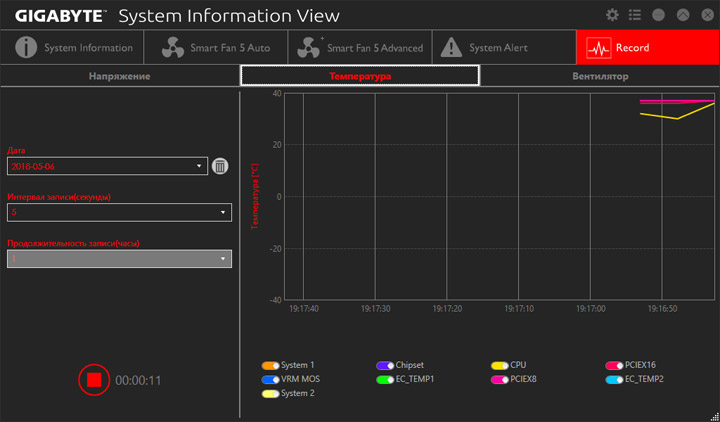The width and height of the screenshot is (720, 422).
Task: Click the Температура [°C] axis title
Action: pos(255,196)
